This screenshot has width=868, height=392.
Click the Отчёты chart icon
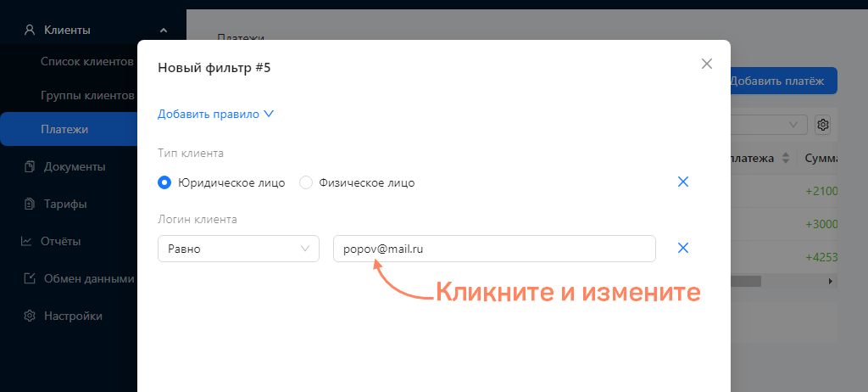(x=26, y=241)
